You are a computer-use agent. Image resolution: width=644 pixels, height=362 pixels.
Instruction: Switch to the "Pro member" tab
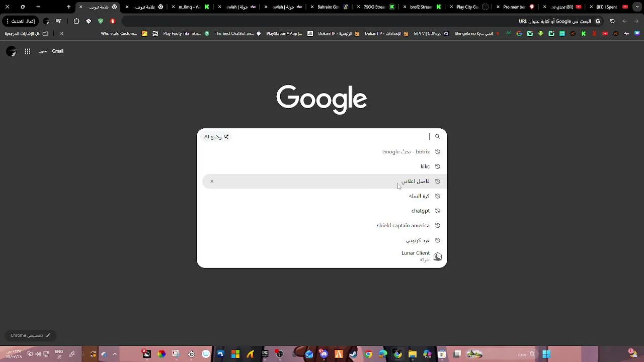coord(514,7)
